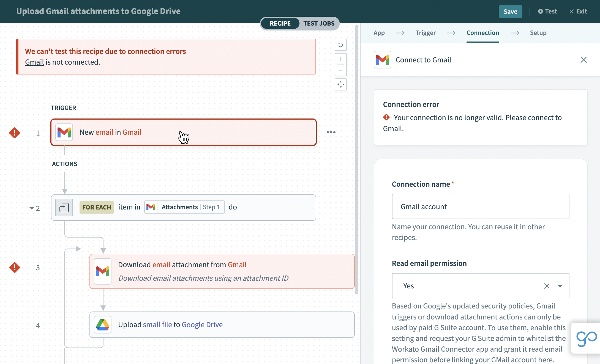
Task: Click "Google Drive" text in step 4
Action: coord(202,325)
